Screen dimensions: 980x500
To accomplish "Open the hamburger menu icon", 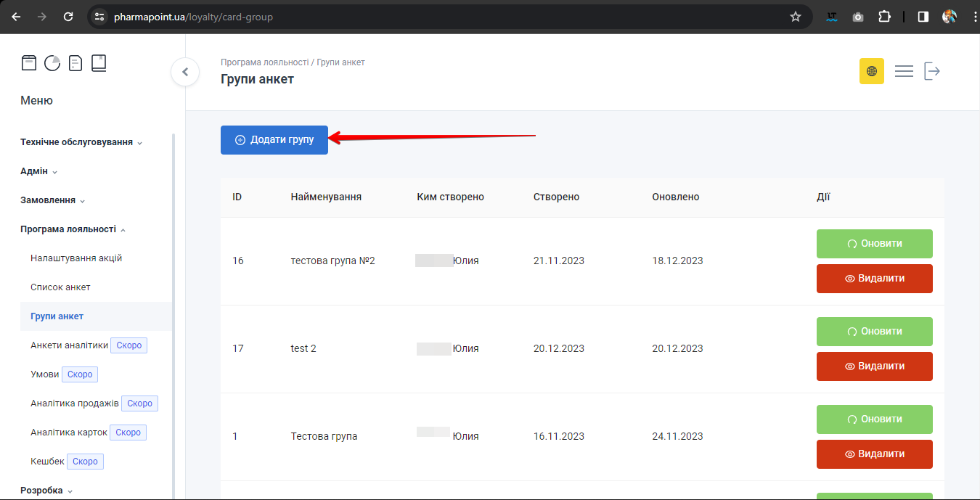I will point(904,71).
